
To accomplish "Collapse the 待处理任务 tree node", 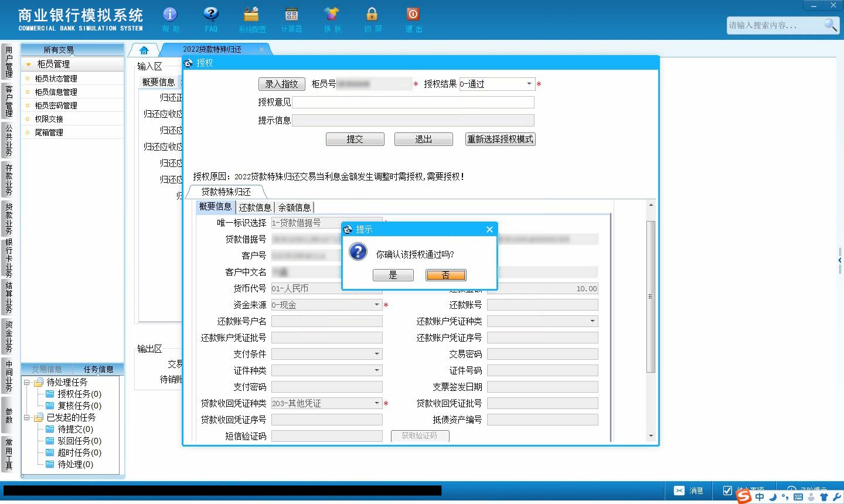I will pyautogui.click(x=27, y=382).
